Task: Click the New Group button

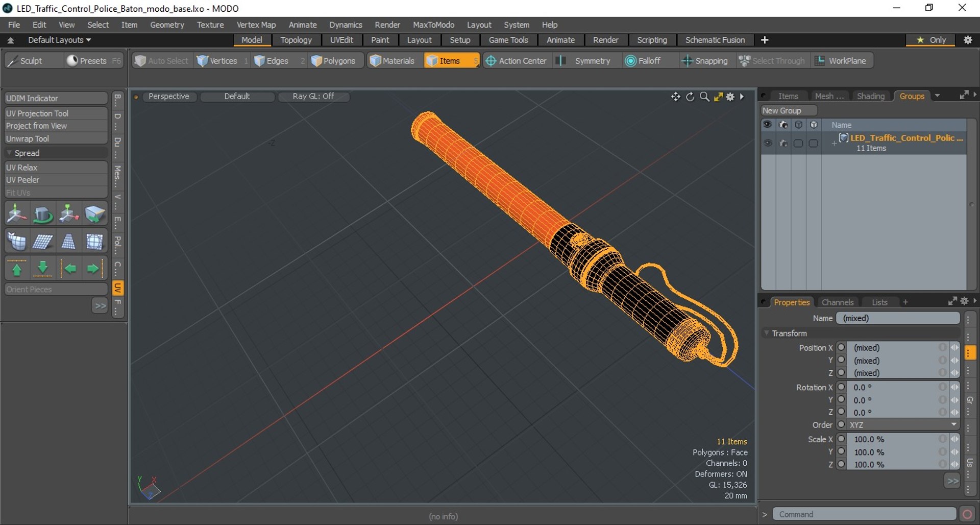Action: tap(789, 111)
